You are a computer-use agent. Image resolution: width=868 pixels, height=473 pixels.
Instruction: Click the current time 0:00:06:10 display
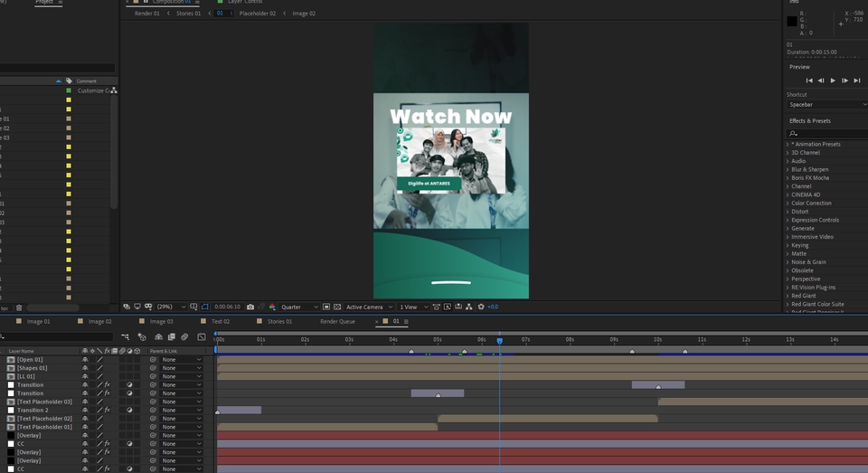click(227, 307)
